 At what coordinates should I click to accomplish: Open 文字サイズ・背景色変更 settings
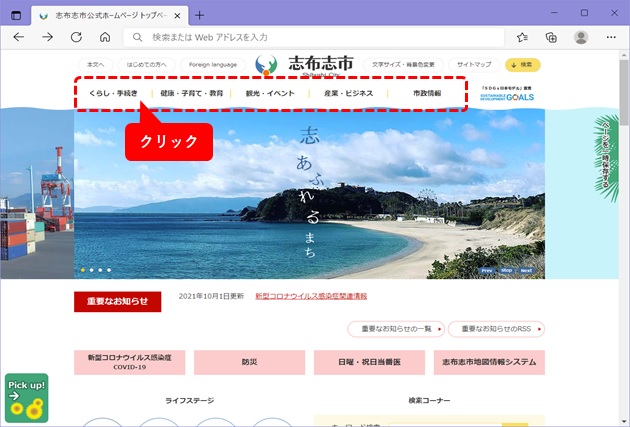(x=403, y=65)
